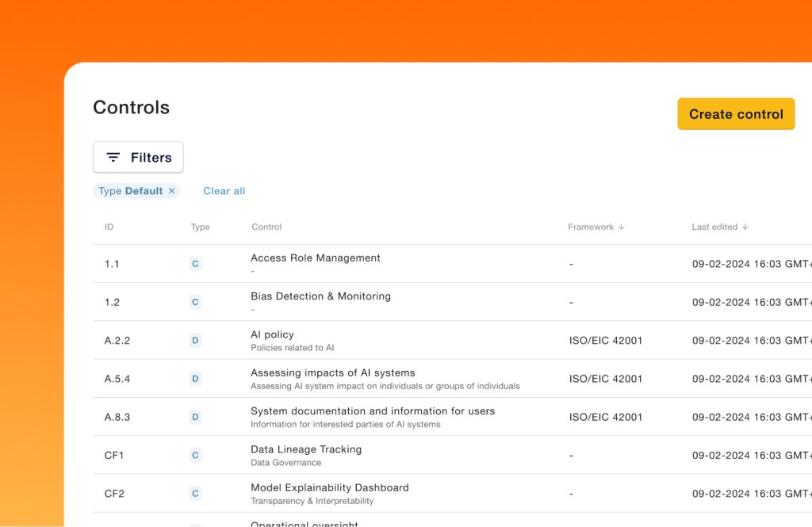Click the Policies related to AI subtitle
This screenshot has width=812, height=527.
pyautogui.click(x=292, y=348)
